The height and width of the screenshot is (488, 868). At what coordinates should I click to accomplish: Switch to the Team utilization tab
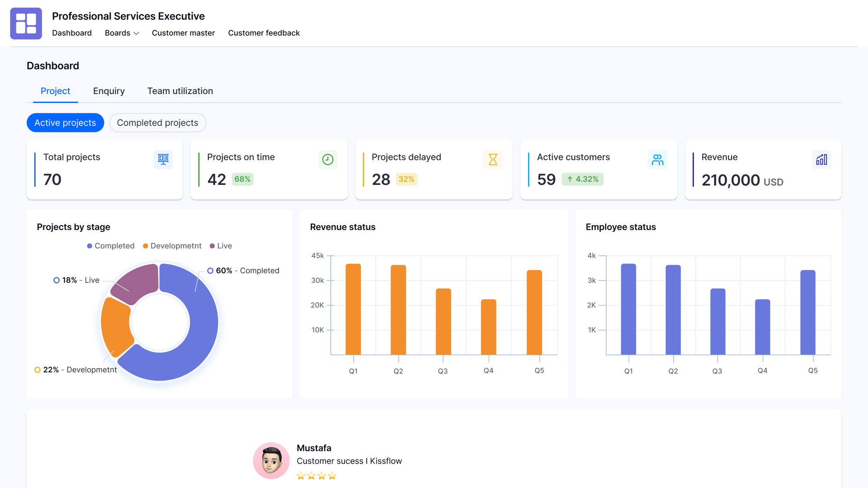(180, 91)
